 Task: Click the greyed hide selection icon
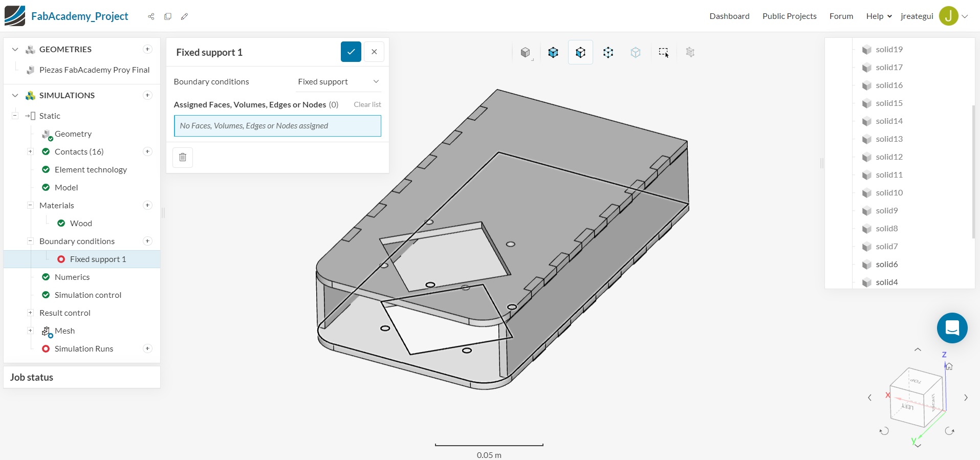tap(690, 52)
